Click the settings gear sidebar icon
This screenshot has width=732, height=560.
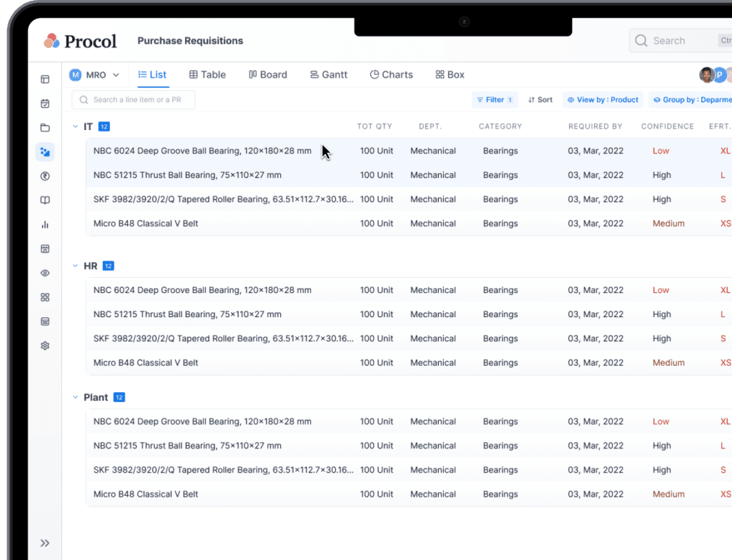[45, 346]
